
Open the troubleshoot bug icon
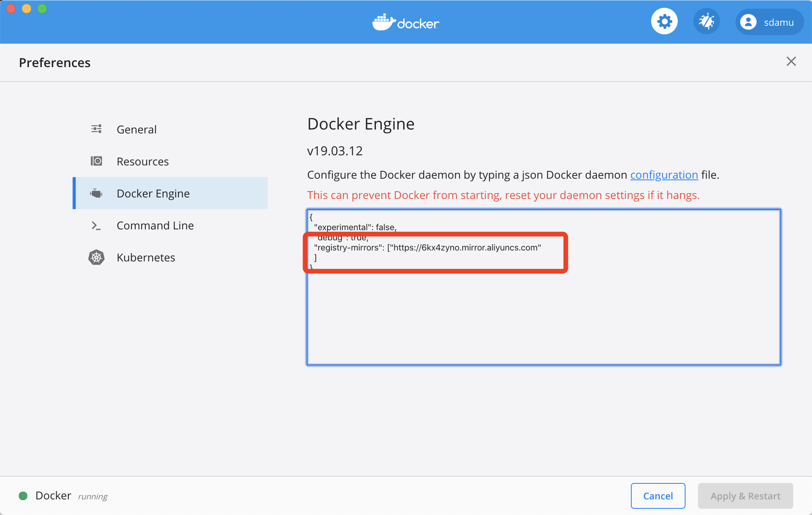(706, 21)
